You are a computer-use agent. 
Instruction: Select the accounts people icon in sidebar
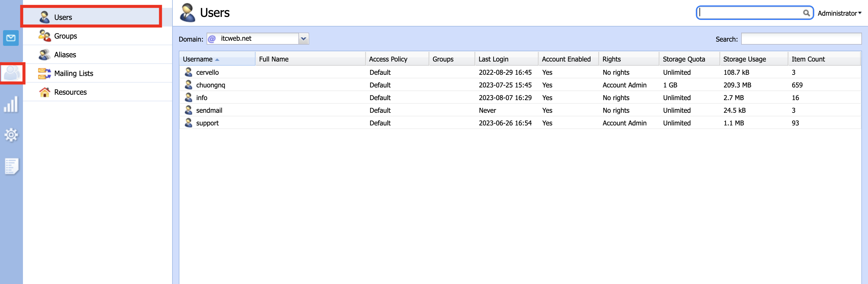point(12,73)
